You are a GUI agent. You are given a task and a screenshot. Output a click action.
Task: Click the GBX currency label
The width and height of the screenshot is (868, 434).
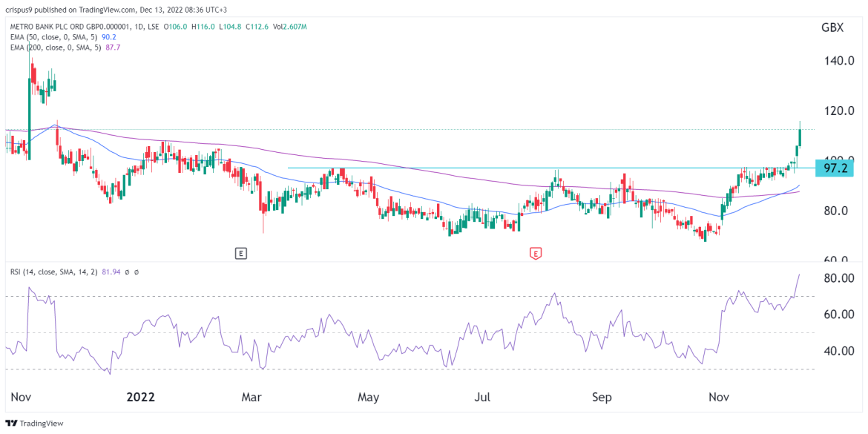pos(832,27)
